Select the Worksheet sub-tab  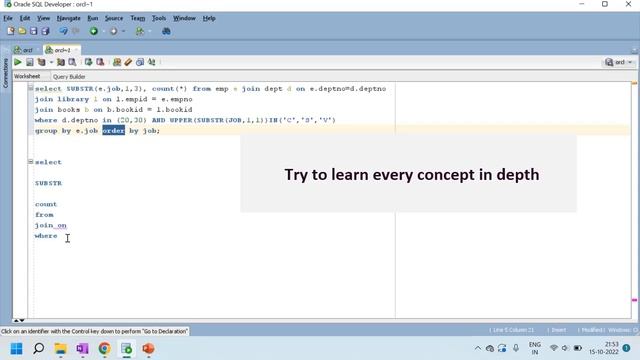(x=27, y=76)
